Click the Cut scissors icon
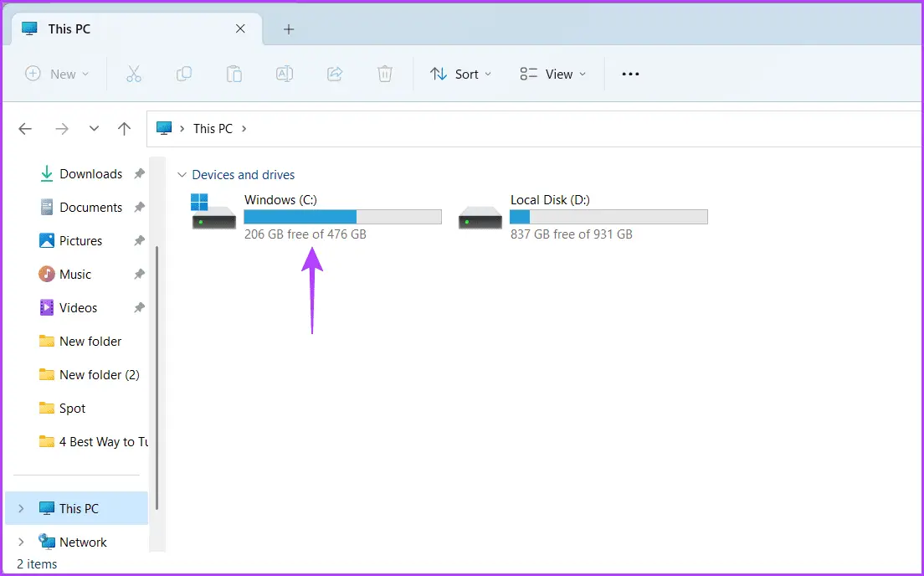The height and width of the screenshot is (576, 924). tap(134, 74)
